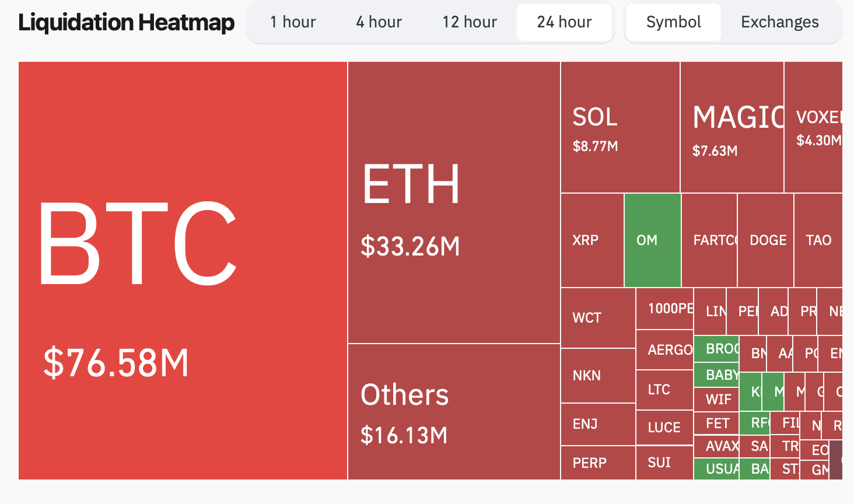The image size is (854, 504).
Task: Select the 24 hour timeframe
Action: tap(564, 22)
